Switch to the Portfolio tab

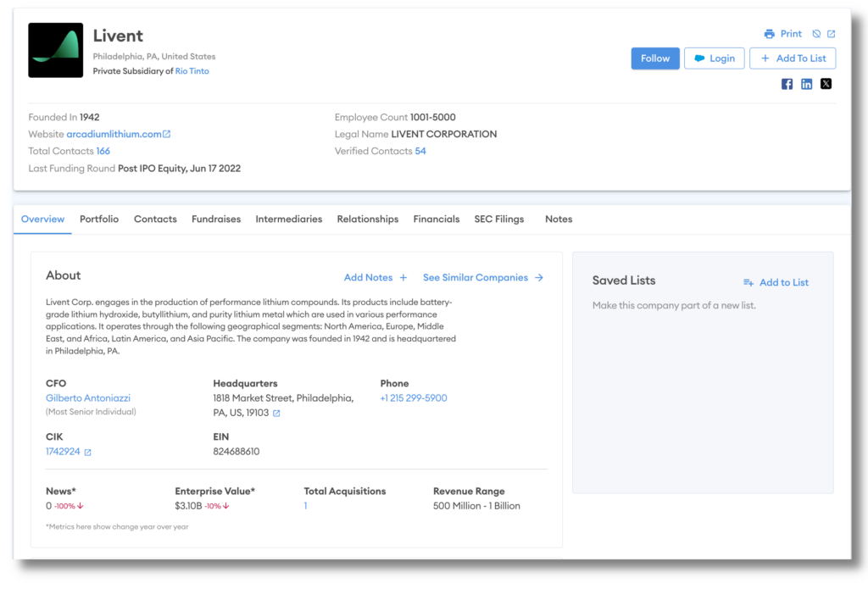(x=99, y=219)
